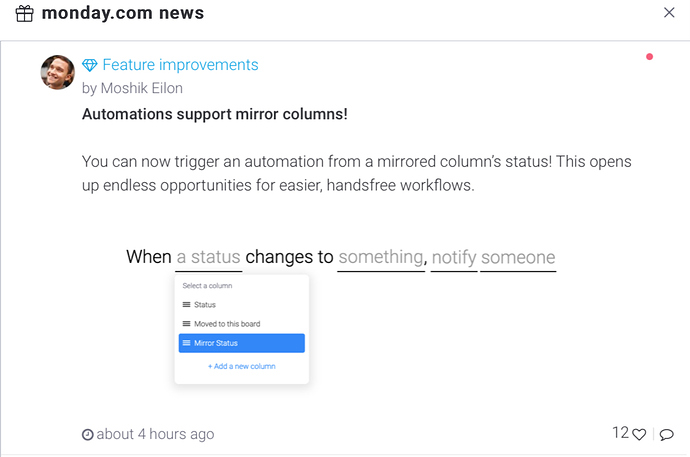Close the monday.com news panel
Viewport: 690px width, 457px height.
[x=669, y=12]
